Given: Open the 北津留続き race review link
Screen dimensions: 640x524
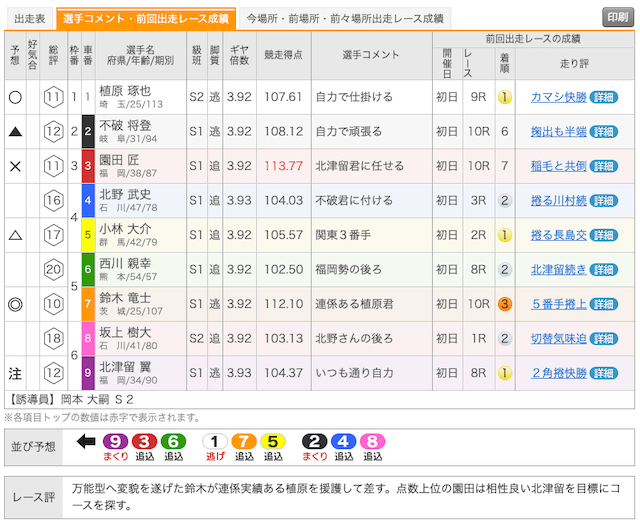Looking at the screenshot, I should (558, 270).
